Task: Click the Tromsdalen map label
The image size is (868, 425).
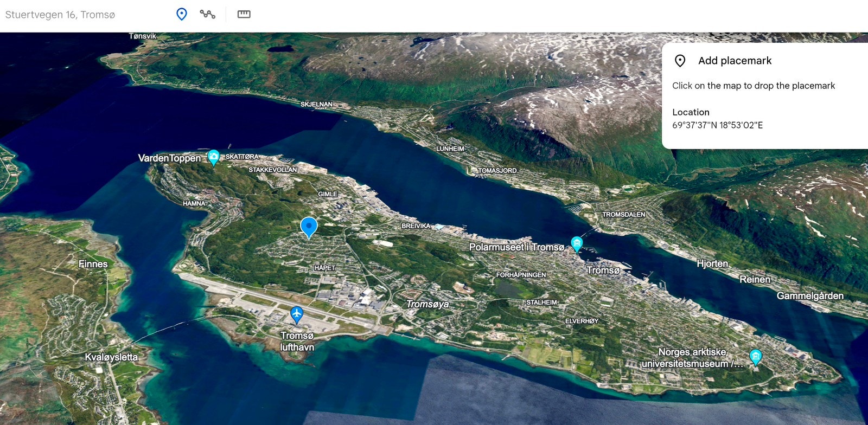Action: pyautogui.click(x=623, y=215)
